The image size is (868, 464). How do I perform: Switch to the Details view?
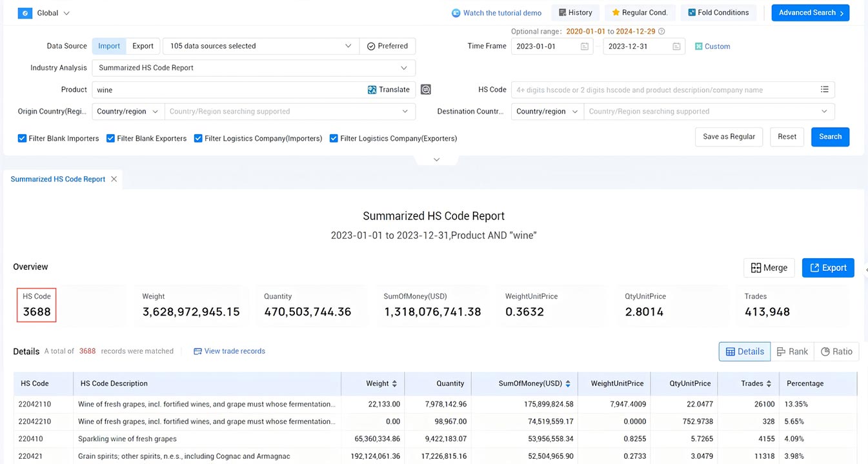coord(745,352)
